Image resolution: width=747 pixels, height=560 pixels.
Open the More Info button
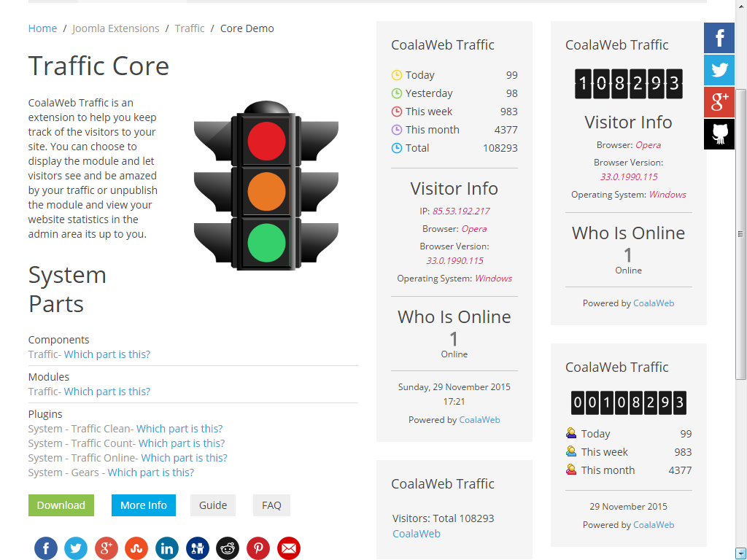[x=143, y=505]
